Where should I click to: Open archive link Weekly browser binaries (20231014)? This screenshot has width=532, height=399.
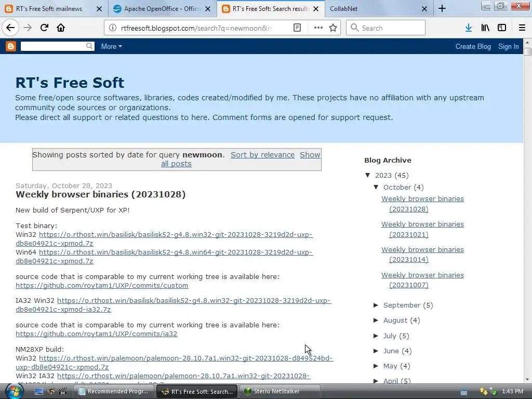[x=422, y=255]
